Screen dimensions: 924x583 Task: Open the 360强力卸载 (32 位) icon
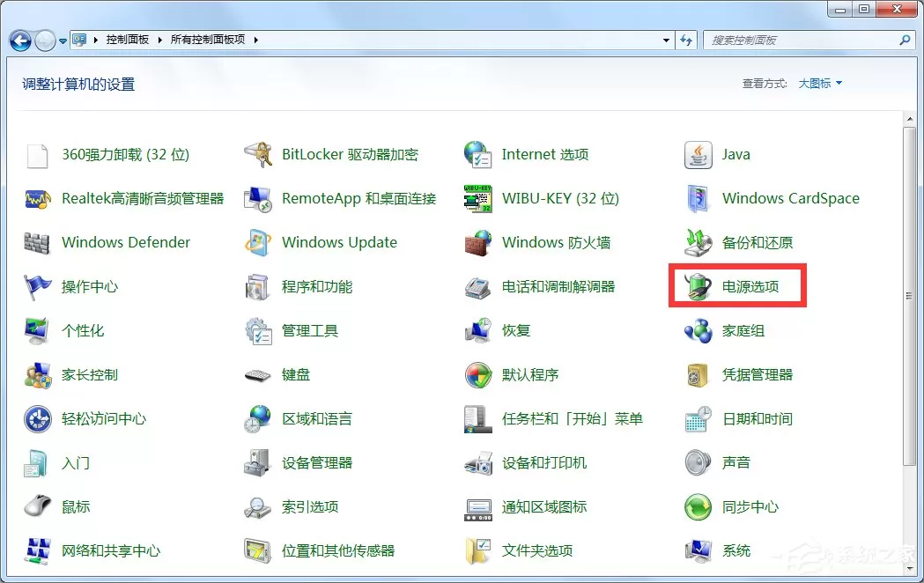(37, 156)
